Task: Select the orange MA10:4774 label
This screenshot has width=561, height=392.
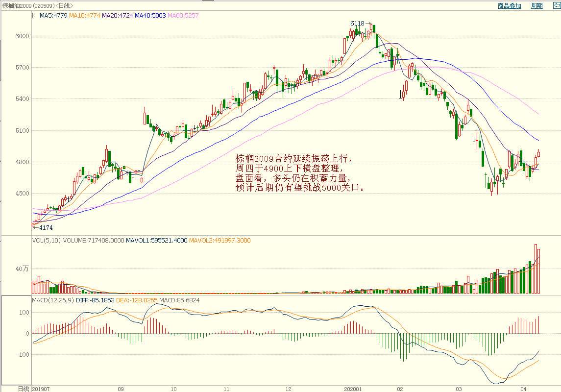Action: 84,16
